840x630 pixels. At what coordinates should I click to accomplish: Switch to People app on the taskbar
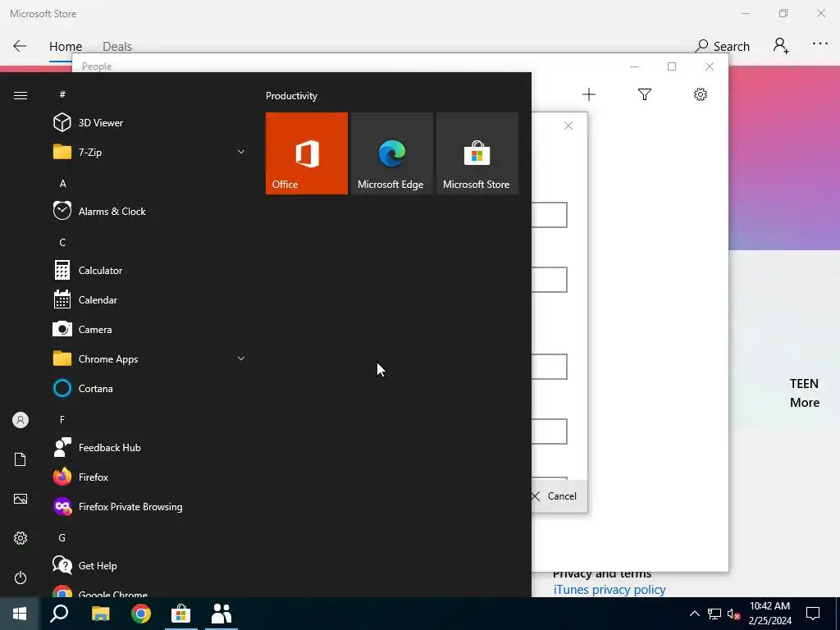click(x=221, y=614)
